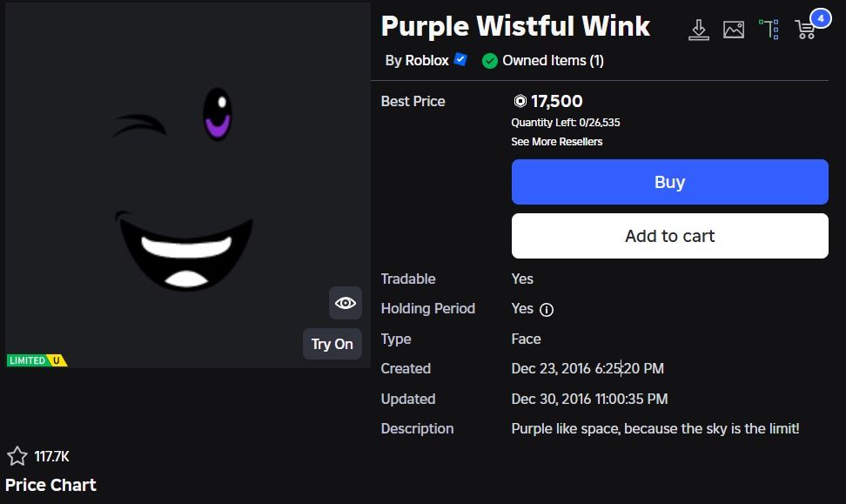Click the Purple Wistful Wink face thumbnail
Viewport: 846px width, 504px height.
188,185
